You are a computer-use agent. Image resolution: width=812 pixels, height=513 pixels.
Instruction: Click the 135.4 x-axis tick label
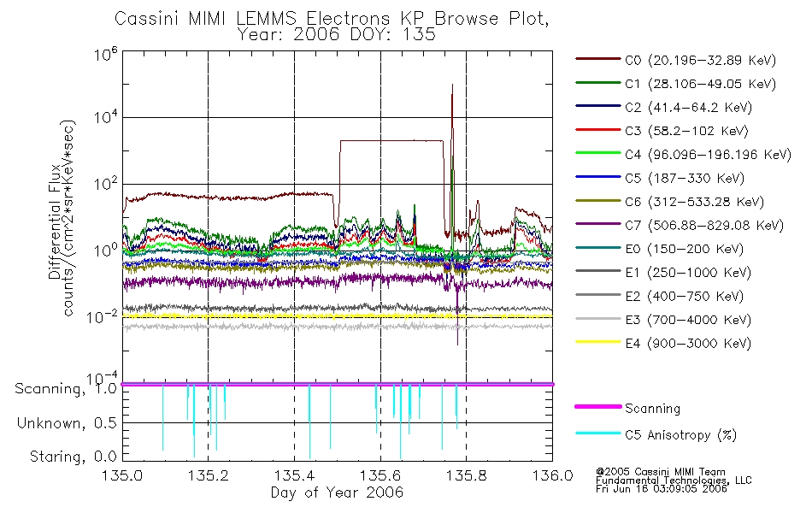coord(294,475)
